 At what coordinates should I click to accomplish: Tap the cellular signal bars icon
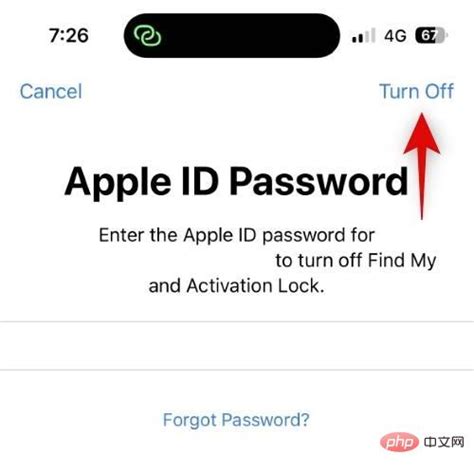(363, 35)
